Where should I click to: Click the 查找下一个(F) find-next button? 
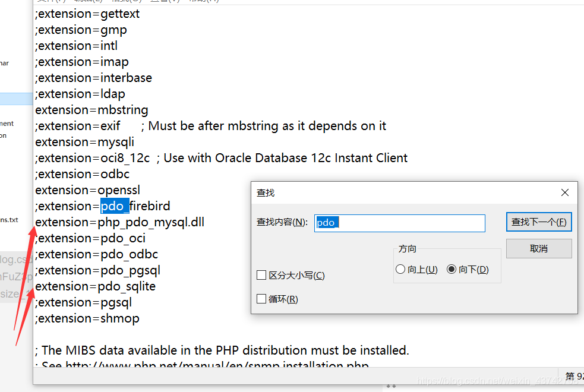click(x=538, y=221)
